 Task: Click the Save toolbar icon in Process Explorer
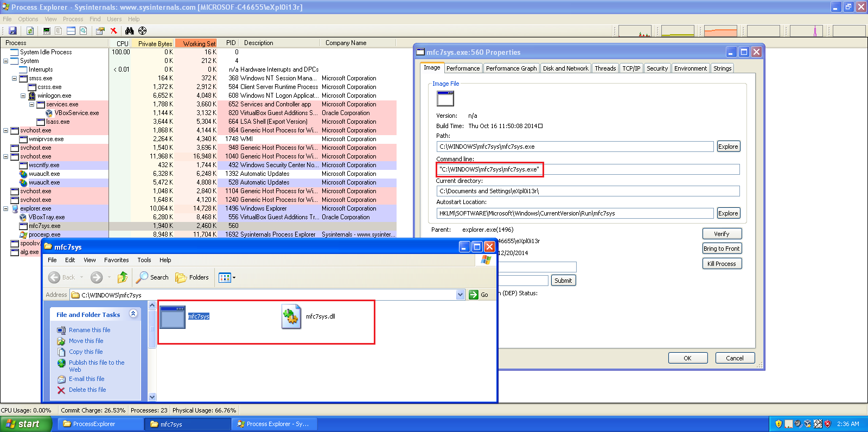tap(12, 31)
